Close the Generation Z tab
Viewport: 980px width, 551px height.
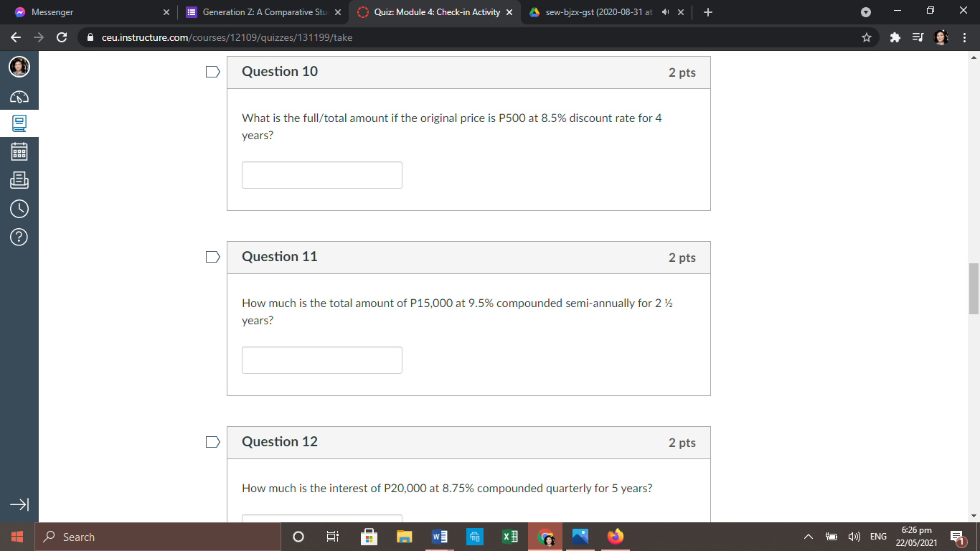(x=338, y=12)
